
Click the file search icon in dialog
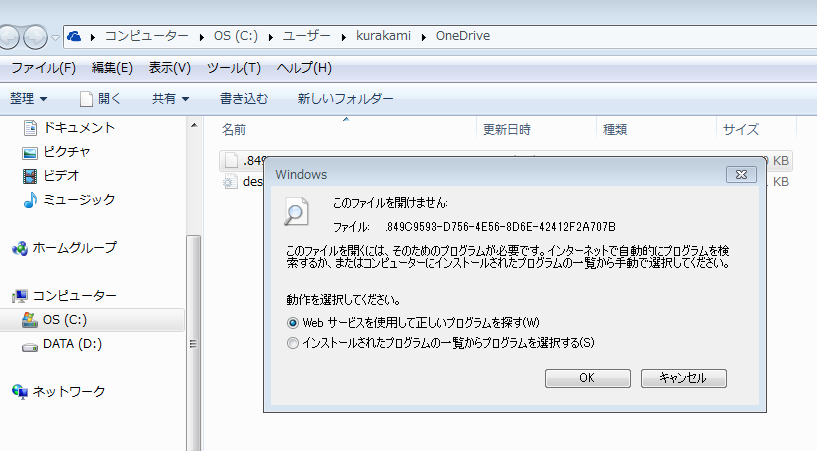click(296, 211)
